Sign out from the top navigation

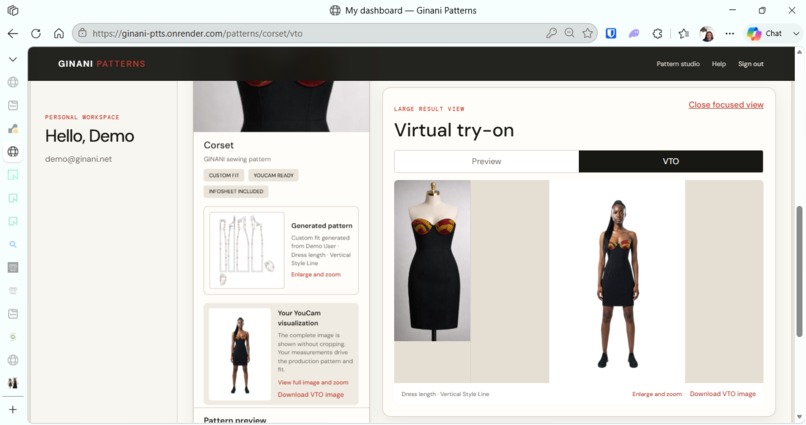[750, 64]
